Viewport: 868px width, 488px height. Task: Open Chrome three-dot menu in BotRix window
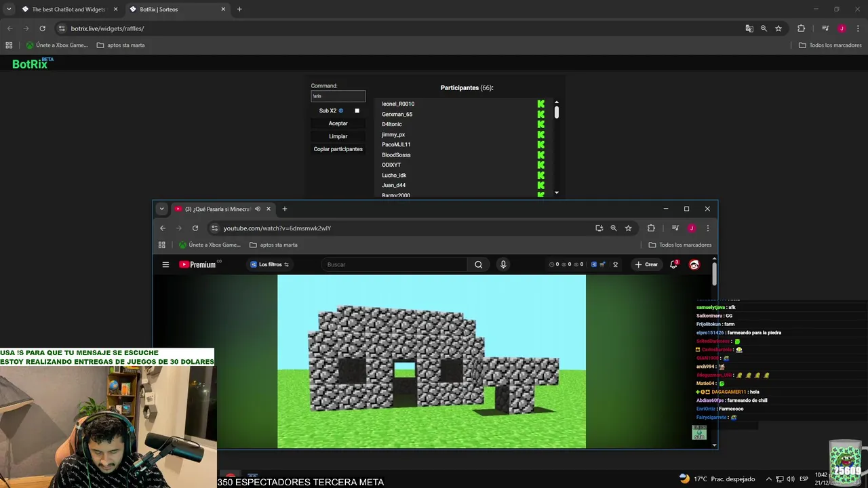858,28
